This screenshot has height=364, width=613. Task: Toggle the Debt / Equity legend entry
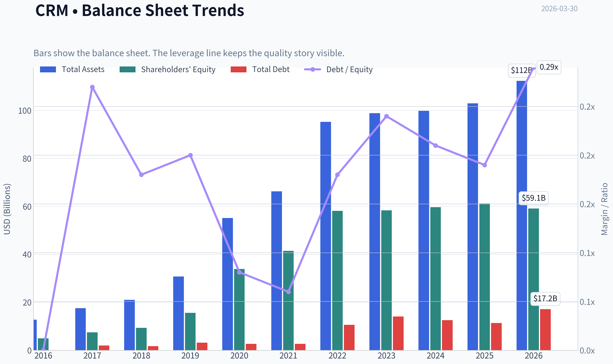(338, 69)
